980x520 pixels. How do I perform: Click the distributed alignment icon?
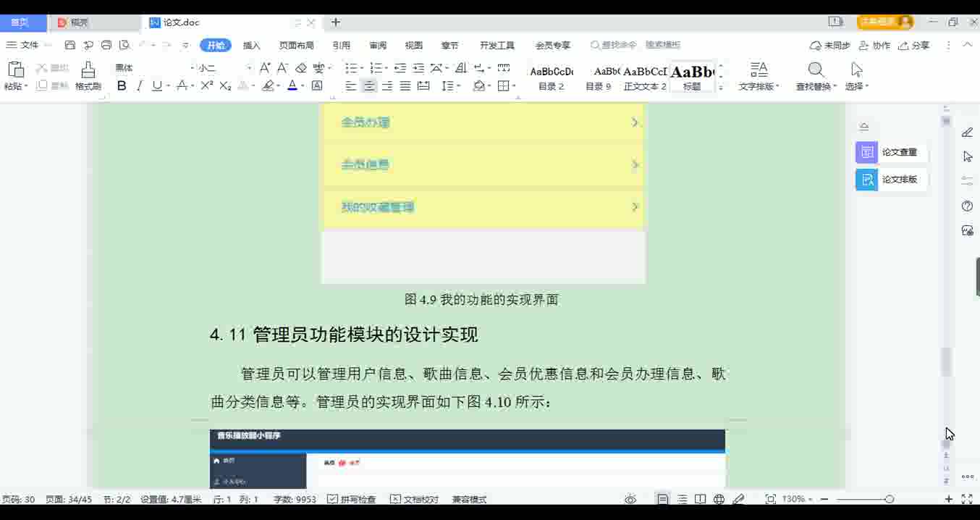(x=423, y=85)
